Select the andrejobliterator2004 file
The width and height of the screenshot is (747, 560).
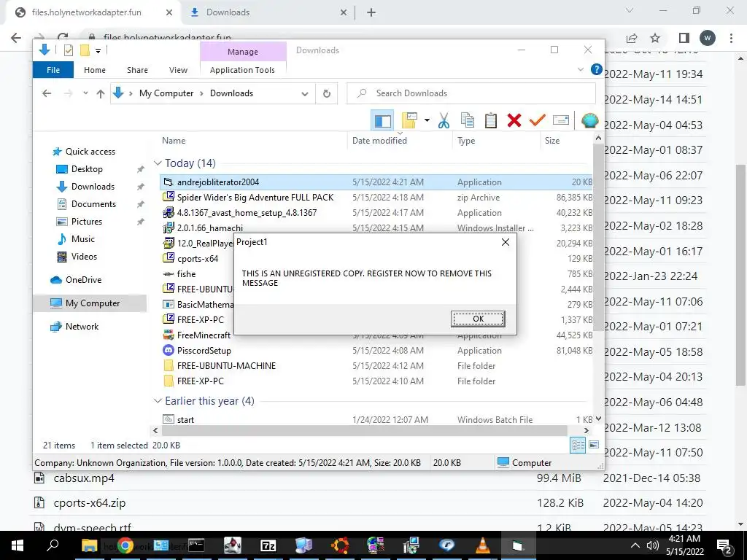(x=376, y=182)
